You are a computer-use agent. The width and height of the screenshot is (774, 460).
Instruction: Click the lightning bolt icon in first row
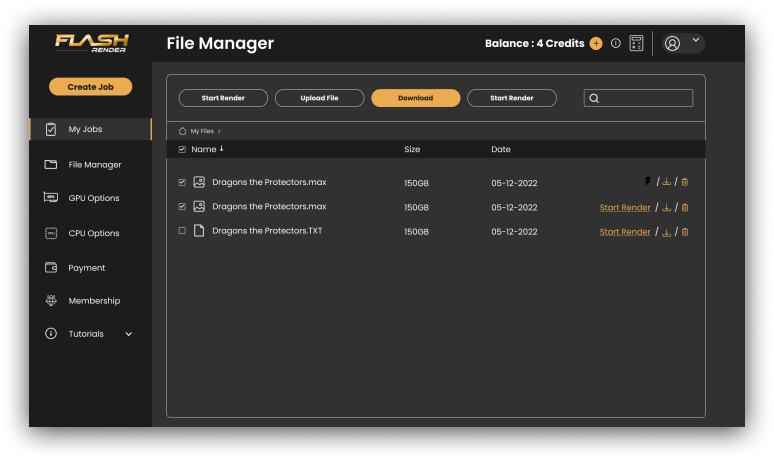click(648, 182)
